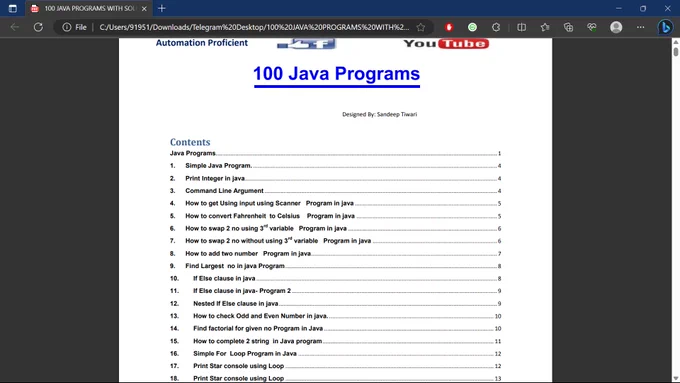Click the vertical scrollbar thumb

676,52
